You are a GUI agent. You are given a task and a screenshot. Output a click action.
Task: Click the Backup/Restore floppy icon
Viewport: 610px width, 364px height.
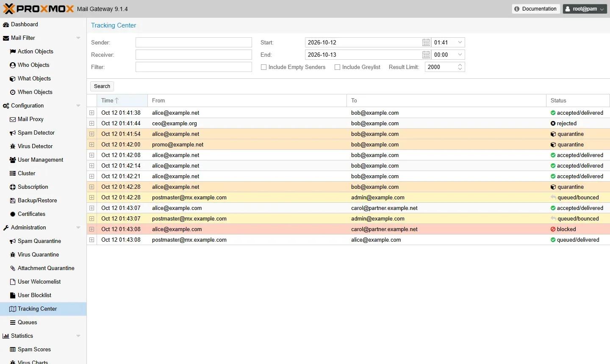point(13,201)
